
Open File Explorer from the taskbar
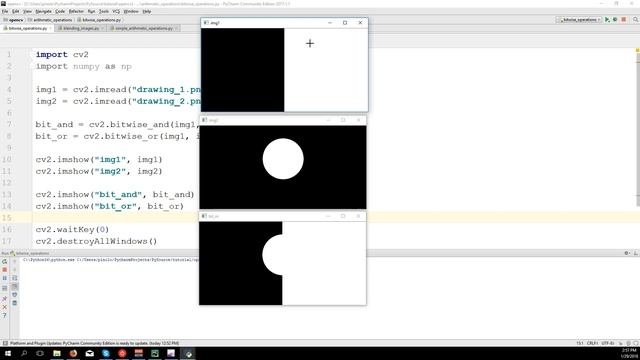(x=57, y=353)
